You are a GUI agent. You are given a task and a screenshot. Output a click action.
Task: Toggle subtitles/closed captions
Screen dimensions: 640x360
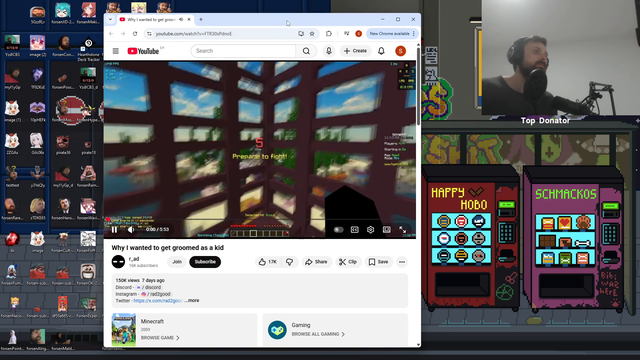[354, 230]
